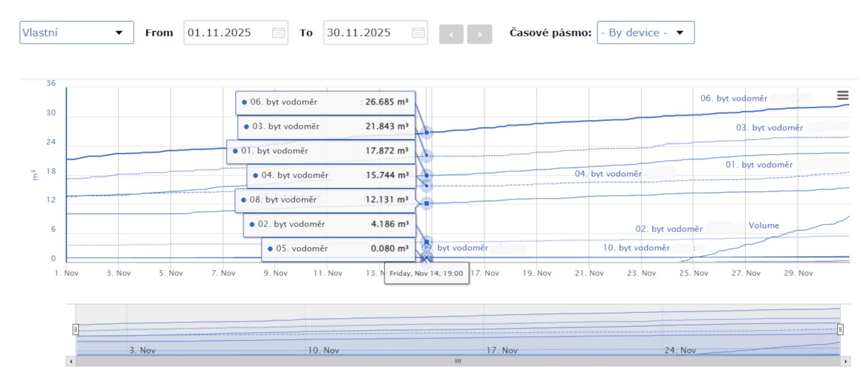Click the navigator scrollbar right arrow

click(x=845, y=361)
